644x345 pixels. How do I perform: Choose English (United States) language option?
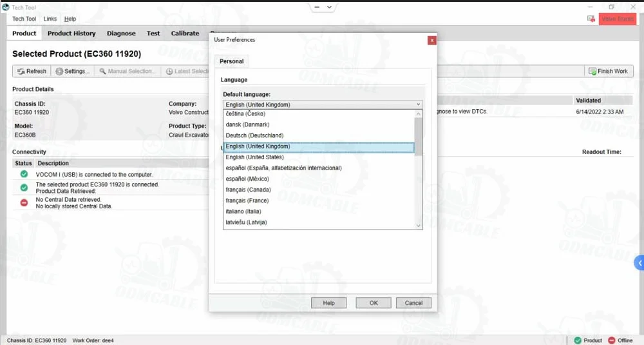pos(254,157)
